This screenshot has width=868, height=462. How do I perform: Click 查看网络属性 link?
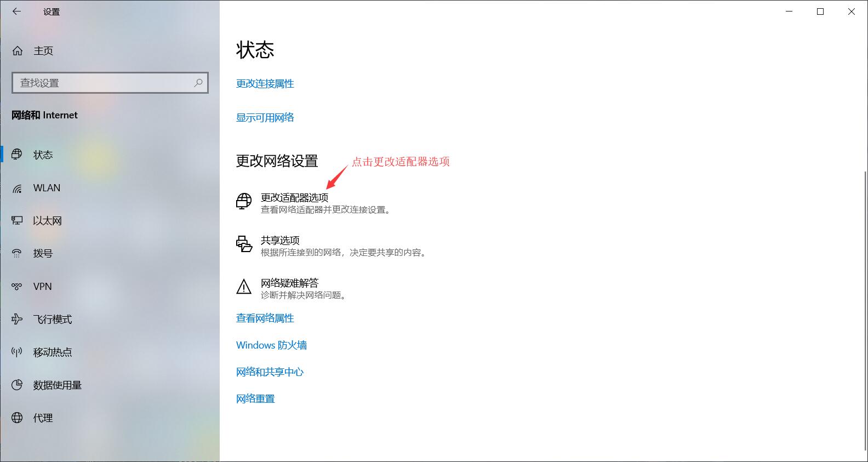265,318
